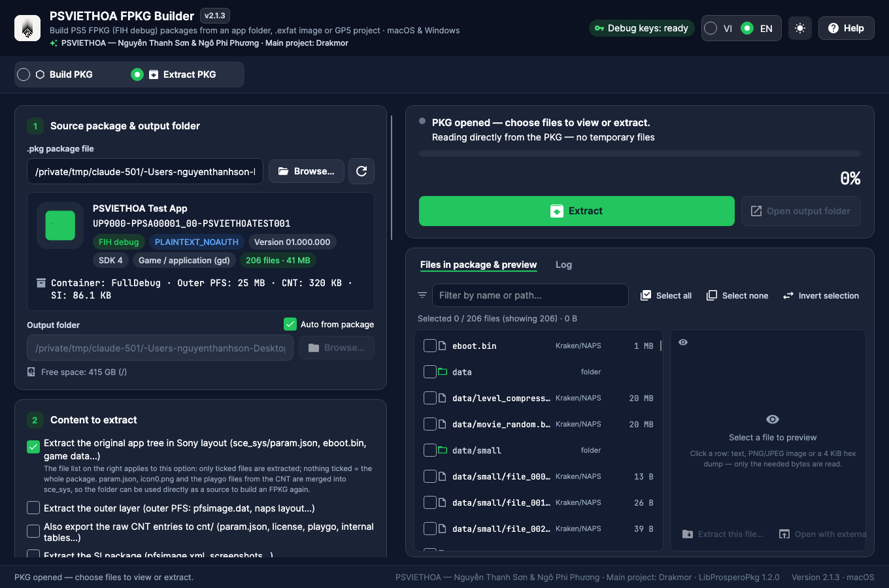Tick the data/level_compress file checkbox

tap(430, 398)
